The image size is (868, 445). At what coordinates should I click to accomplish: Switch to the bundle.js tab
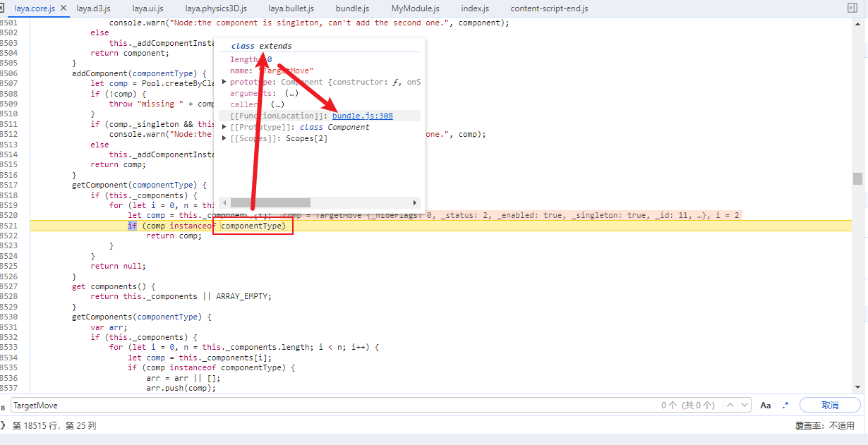pyautogui.click(x=352, y=8)
